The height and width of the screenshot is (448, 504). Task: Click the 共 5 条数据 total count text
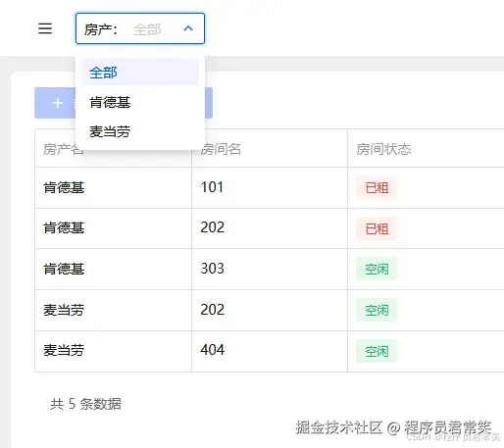pyautogui.click(x=85, y=404)
